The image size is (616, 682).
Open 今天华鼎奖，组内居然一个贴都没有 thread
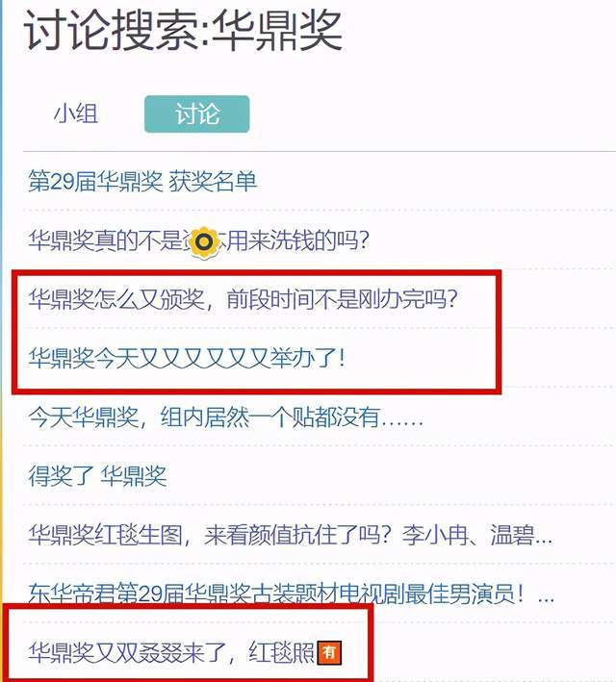225,417
